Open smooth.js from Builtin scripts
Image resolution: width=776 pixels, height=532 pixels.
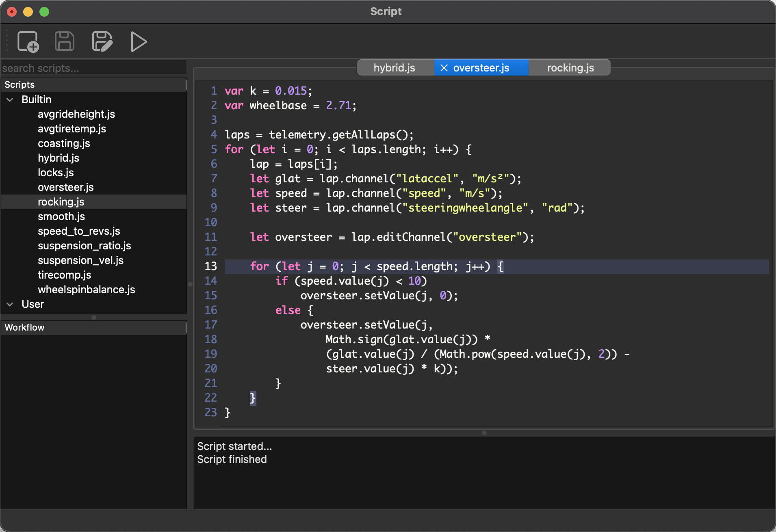pyautogui.click(x=61, y=216)
